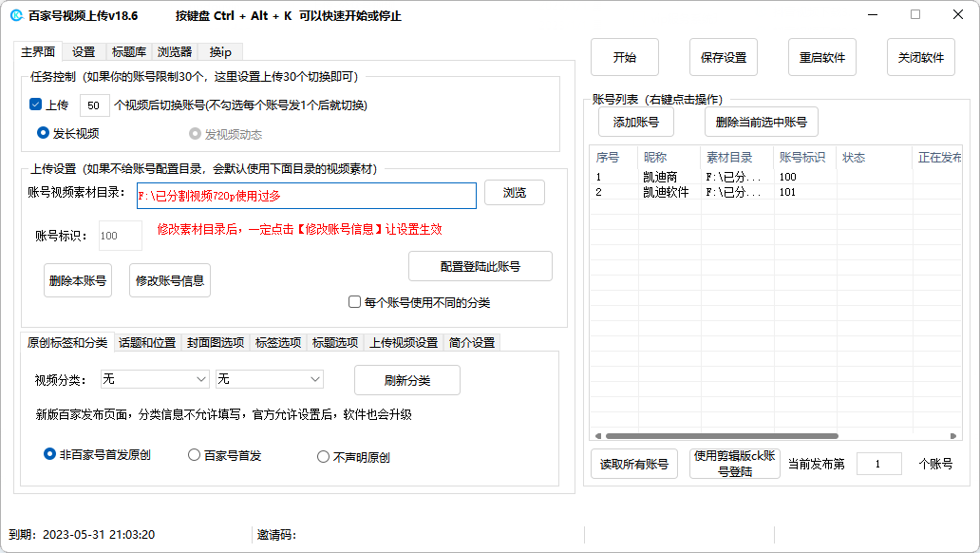Click the 浏览 button
This screenshot has width=980, height=553.
coord(515,193)
